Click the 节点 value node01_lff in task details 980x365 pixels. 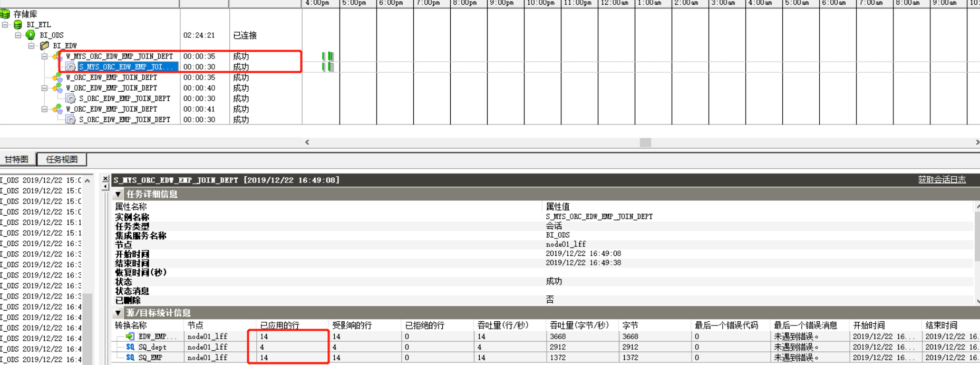pyautogui.click(x=566, y=244)
